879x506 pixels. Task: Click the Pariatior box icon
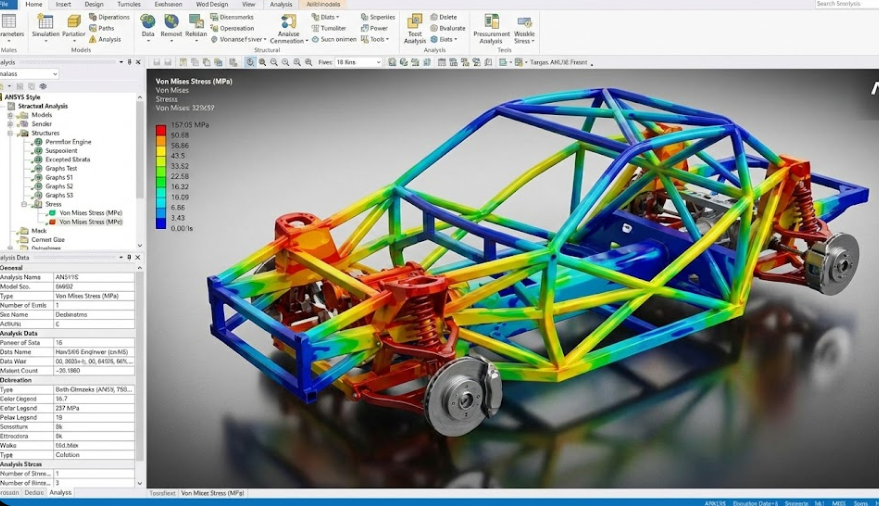click(74, 23)
